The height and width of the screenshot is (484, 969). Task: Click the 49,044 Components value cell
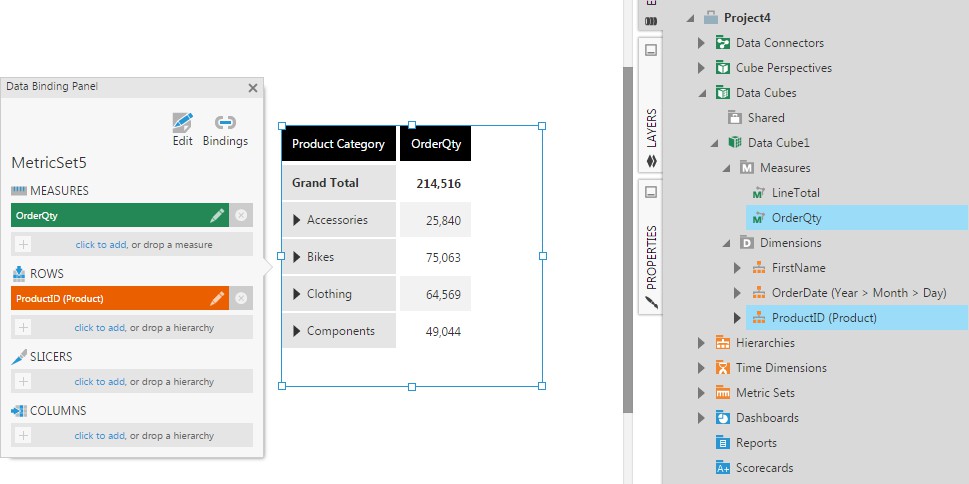[436, 331]
